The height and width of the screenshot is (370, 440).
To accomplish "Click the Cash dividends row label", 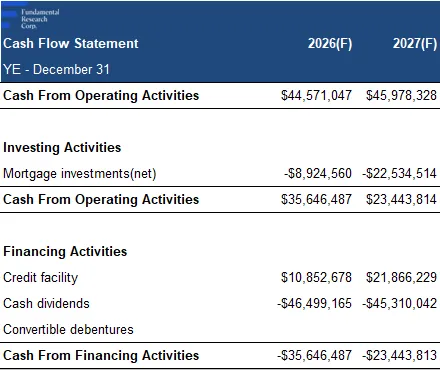I will pyautogui.click(x=46, y=303).
